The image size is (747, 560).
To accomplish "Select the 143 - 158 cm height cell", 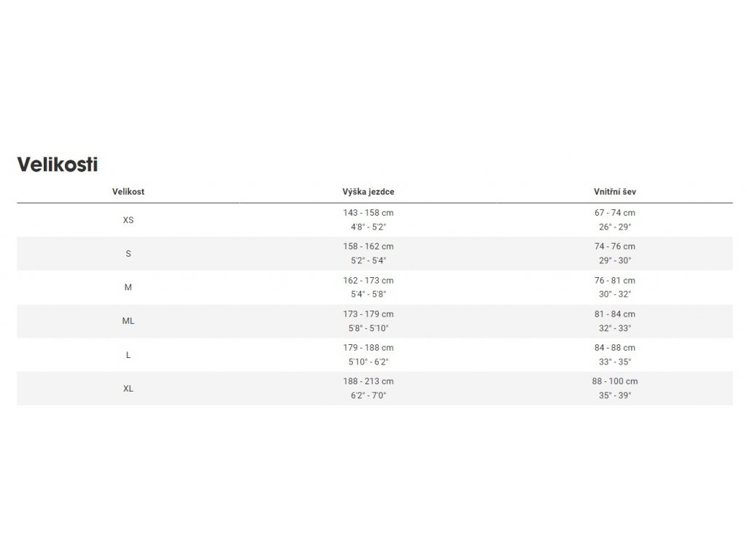I will [368, 220].
